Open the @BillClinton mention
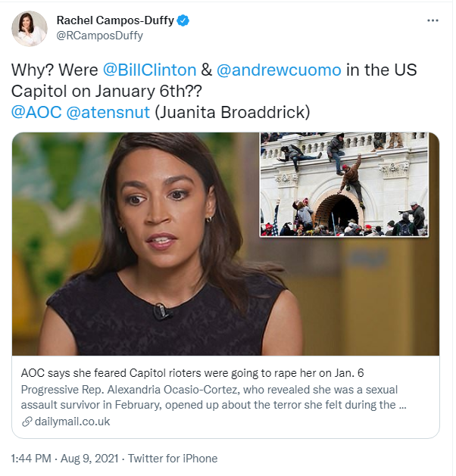 (148, 70)
